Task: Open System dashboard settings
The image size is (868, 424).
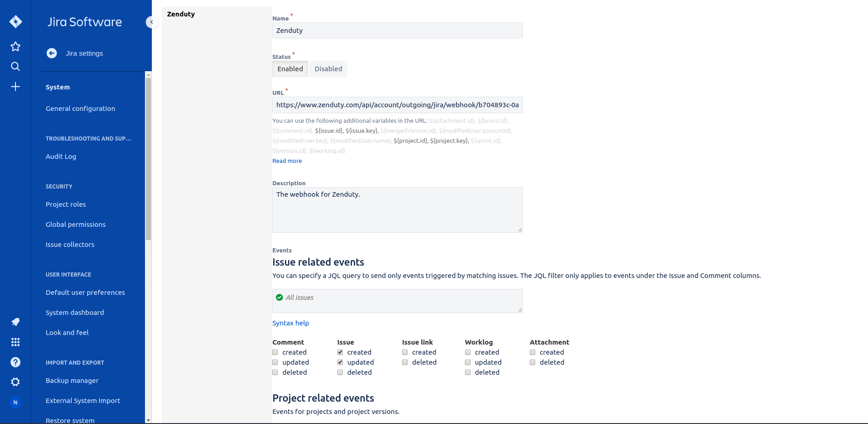Action: click(x=75, y=313)
